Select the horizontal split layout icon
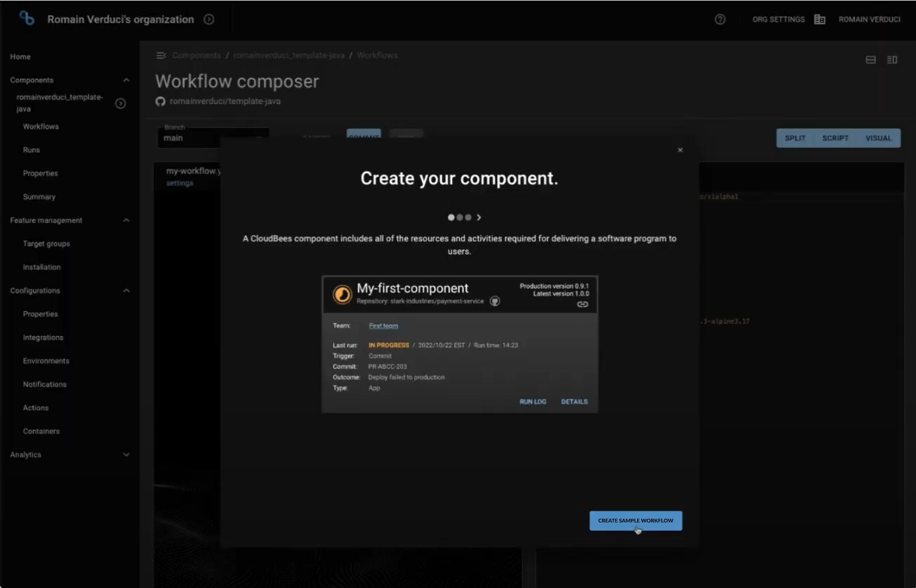The width and height of the screenshot is (916, 588). 871,59
